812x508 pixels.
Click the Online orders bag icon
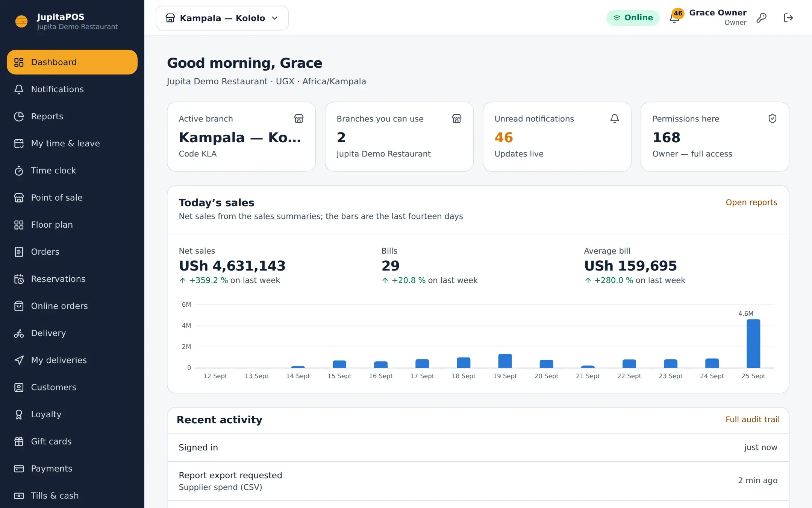pos(19,306)
